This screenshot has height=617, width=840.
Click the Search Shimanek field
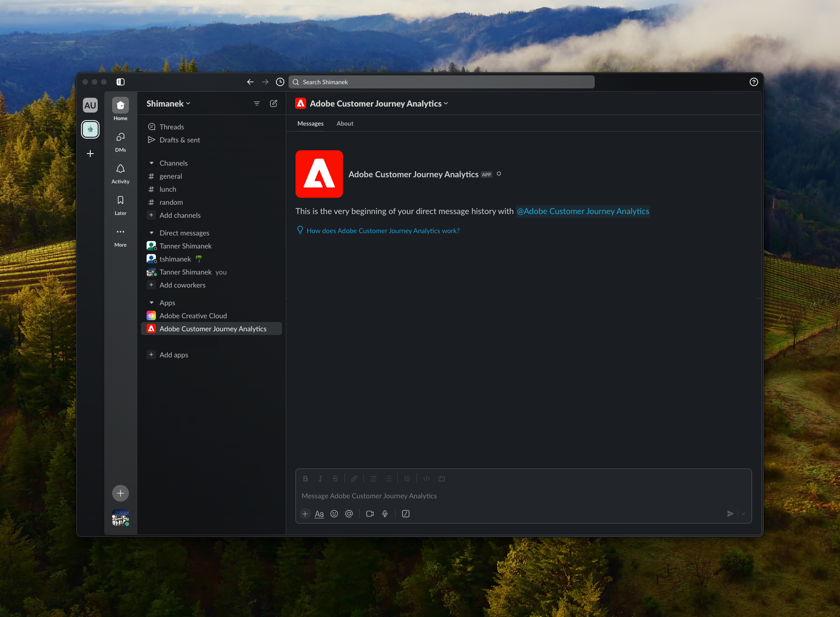coord(442,82)
